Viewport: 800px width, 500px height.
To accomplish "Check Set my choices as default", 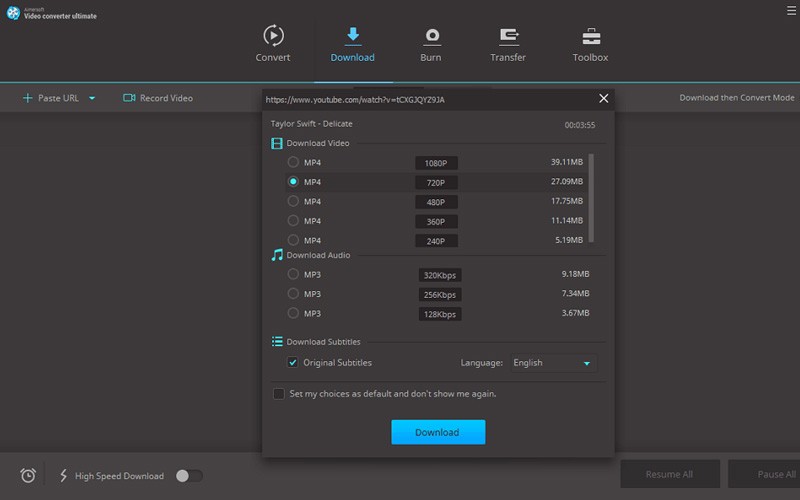I will tap(279, 393).
